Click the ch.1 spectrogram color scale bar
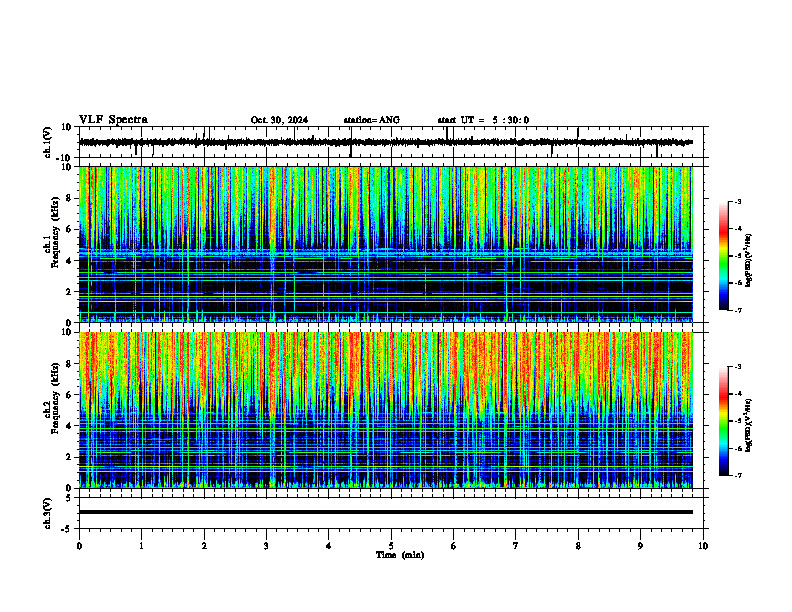The image size is (792, 612). click(724, 256)
